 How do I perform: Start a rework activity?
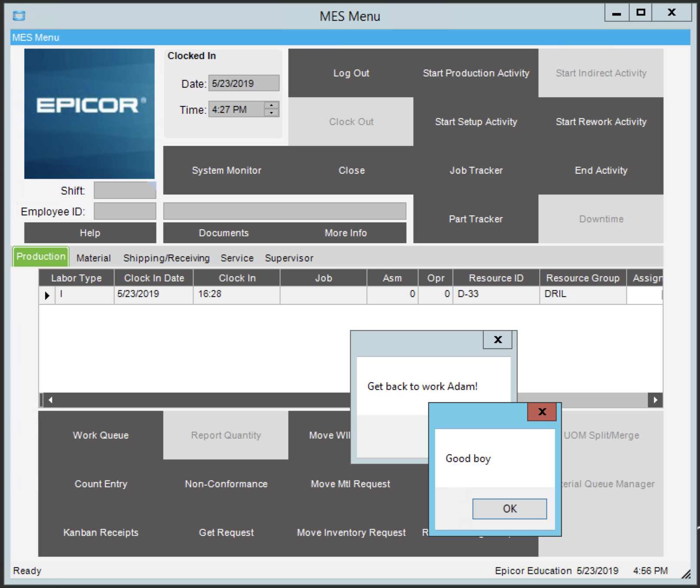tap(601, 122)
